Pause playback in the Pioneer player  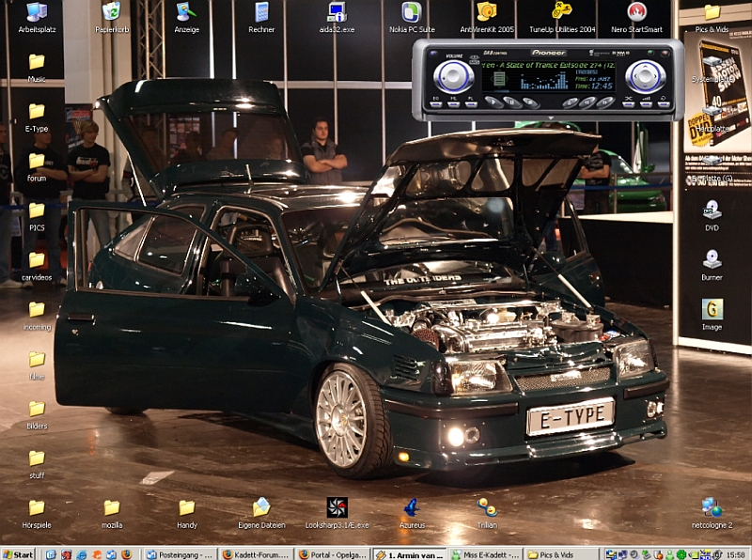click(511, 102)
